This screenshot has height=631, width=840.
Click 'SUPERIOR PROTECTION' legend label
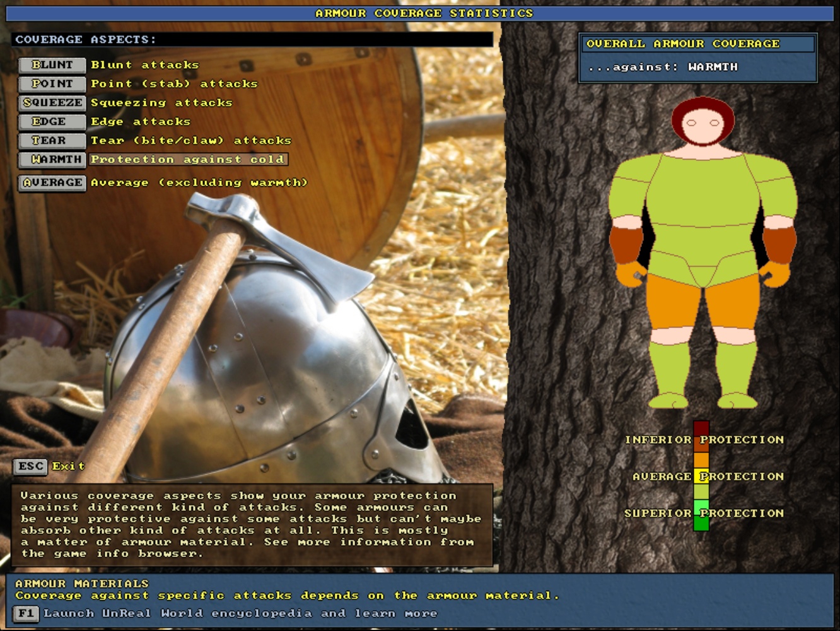click(704, 513)
